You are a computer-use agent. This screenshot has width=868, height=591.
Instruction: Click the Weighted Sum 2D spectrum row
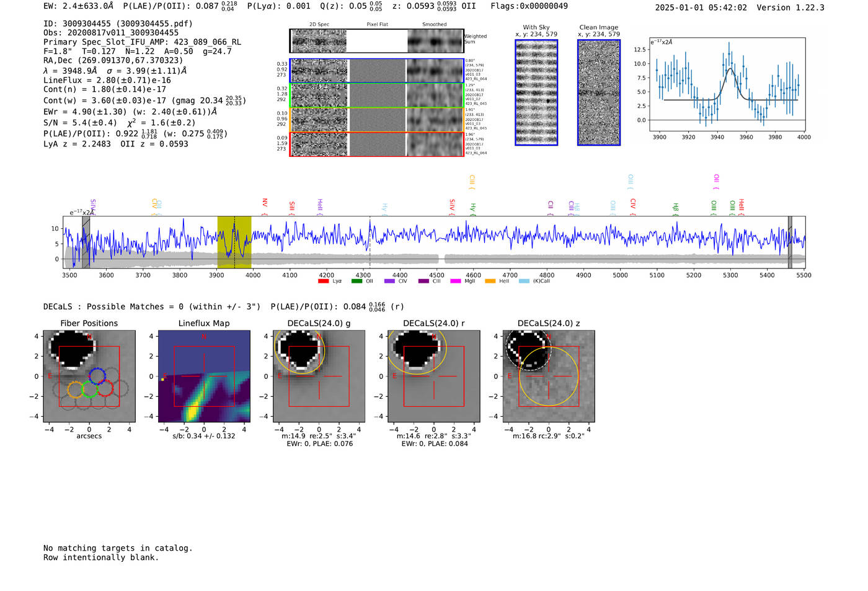[376, 41]
